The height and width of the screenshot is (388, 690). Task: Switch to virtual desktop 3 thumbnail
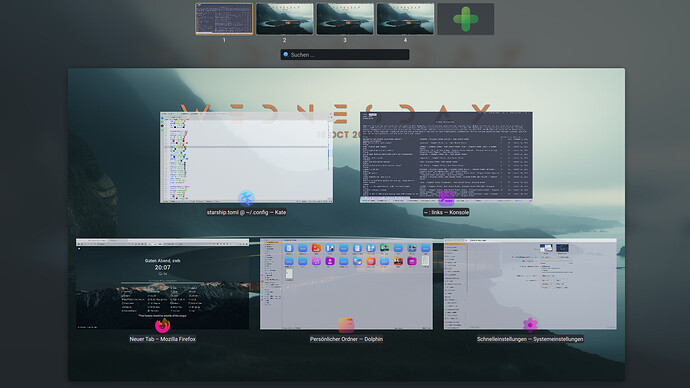[x=345, y=19]
